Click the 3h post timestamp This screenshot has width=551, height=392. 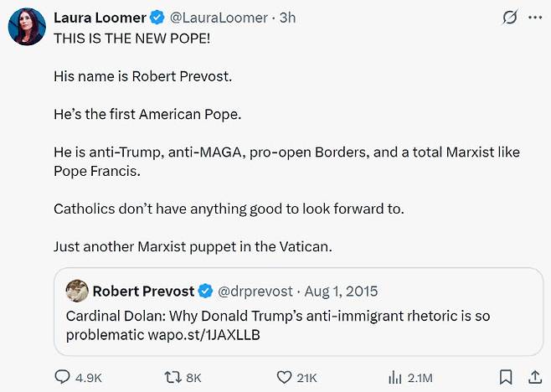pos(286,18)
